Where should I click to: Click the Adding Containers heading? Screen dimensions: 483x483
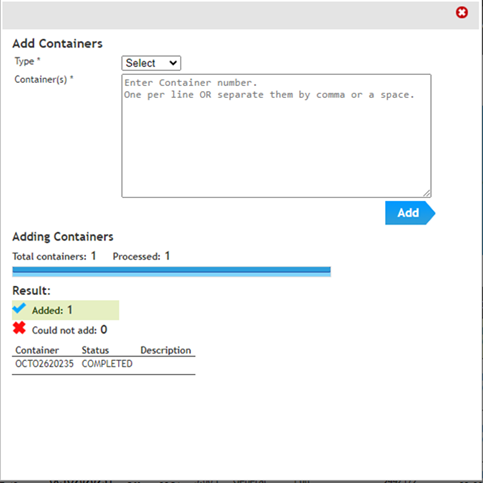63,237
